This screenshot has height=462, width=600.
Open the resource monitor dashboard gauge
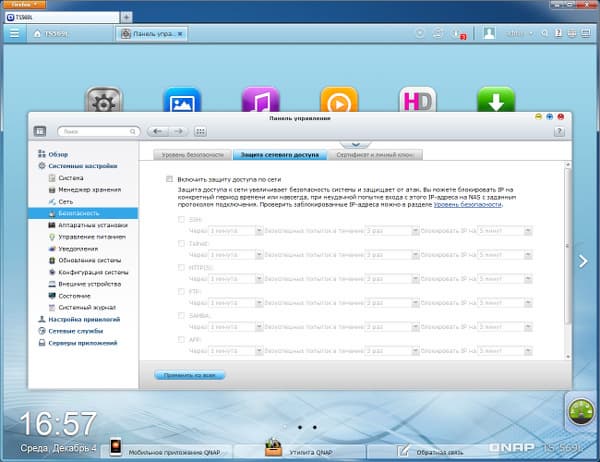tap(580, 411)
